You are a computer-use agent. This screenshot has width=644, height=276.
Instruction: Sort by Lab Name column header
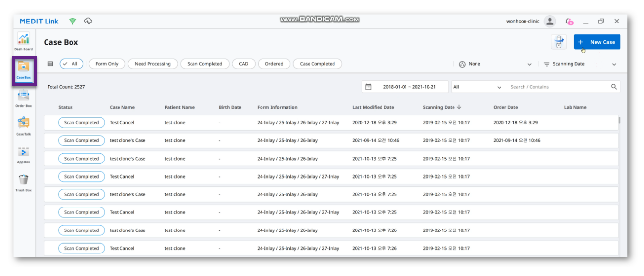(575, 107)
